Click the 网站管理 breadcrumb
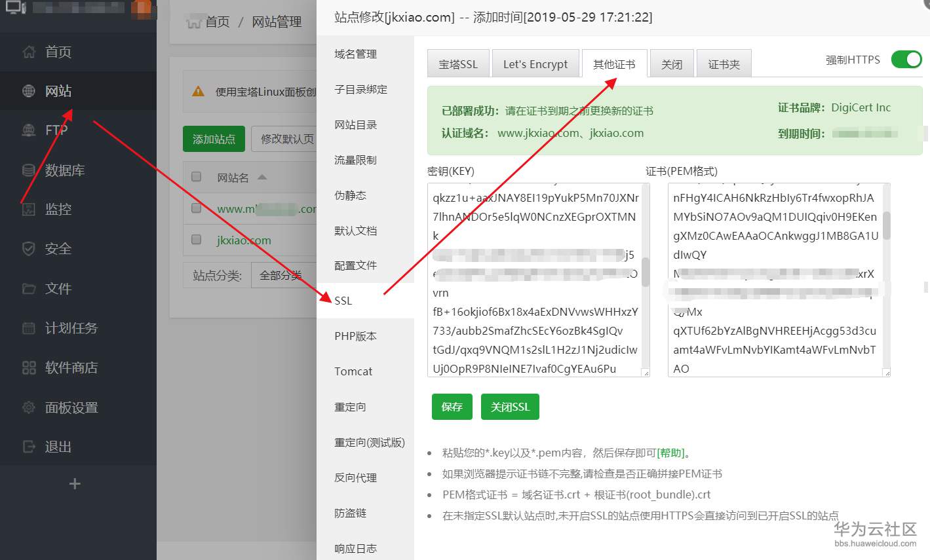 pyautogui.click(x=277, y=22)
